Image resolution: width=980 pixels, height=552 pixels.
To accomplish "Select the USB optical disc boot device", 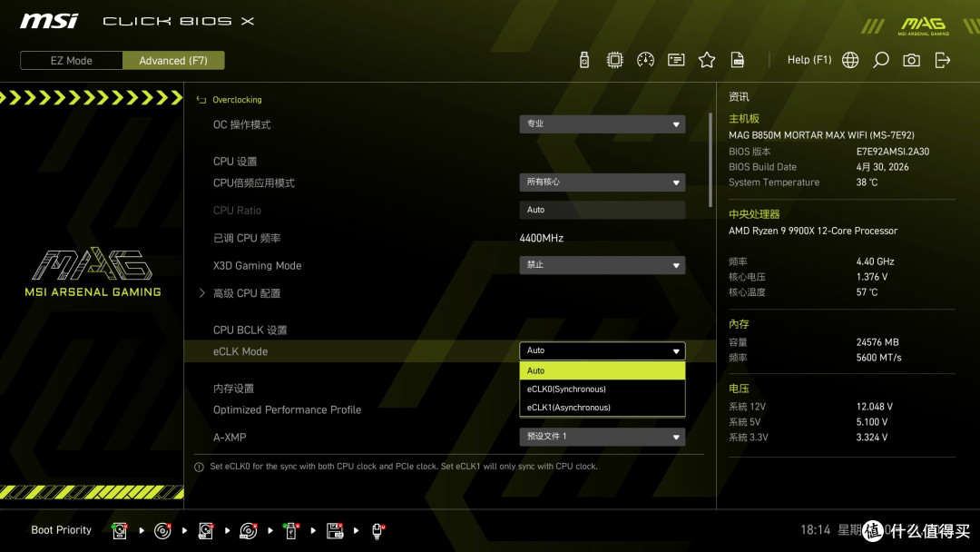I will coord(248,531).
